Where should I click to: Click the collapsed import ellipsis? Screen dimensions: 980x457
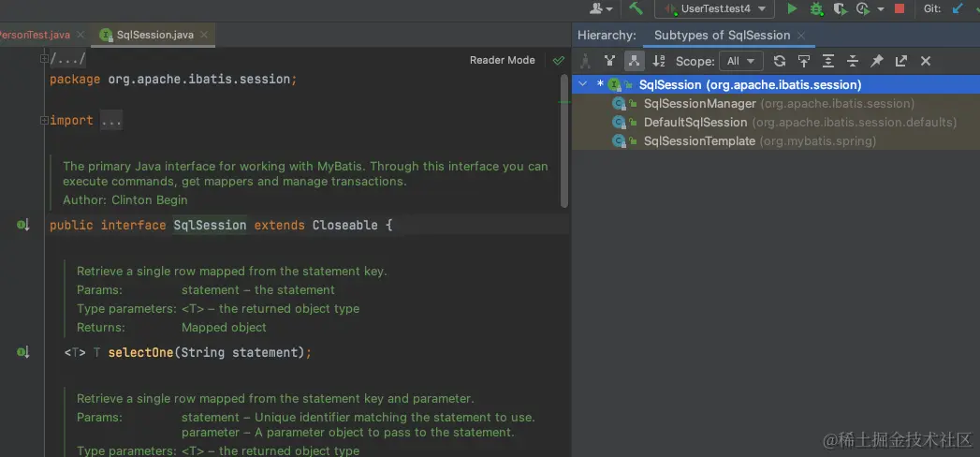(111, 121)
